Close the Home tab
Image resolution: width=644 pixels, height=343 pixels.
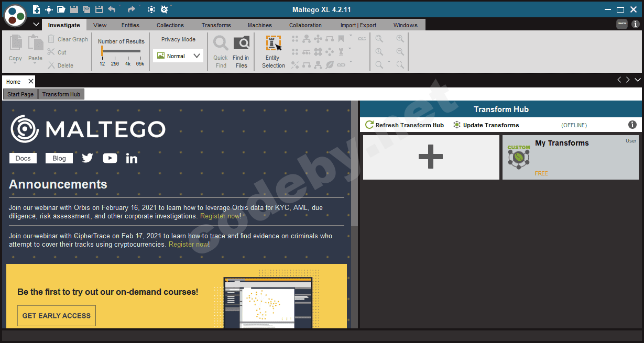31,81
